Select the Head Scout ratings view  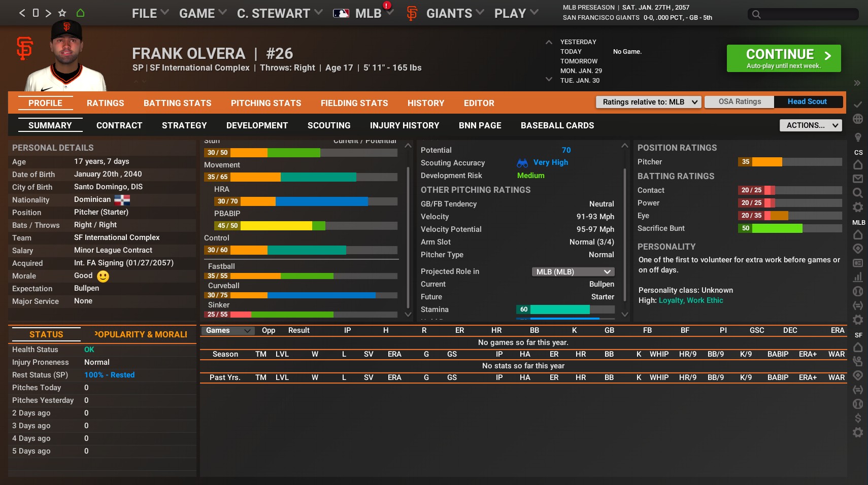point(807,101)
